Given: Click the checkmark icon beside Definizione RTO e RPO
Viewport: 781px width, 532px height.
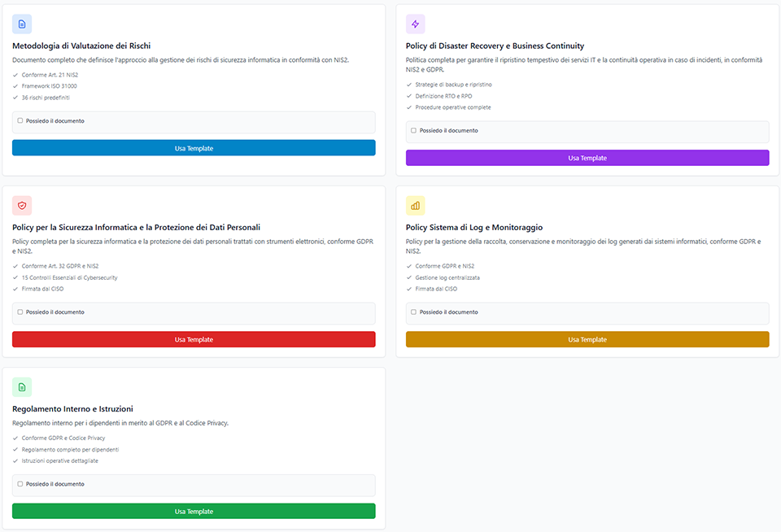Looking at the screenshot, I should pyautogui.click(x=409, y=96).
